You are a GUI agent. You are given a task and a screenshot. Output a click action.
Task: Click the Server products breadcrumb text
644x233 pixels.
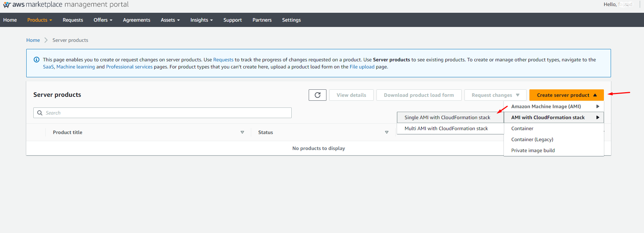tap(70, 40)
